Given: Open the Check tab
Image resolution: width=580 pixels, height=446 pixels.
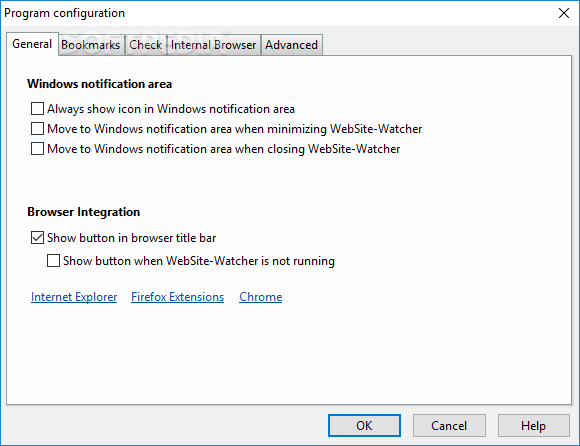Looking at the screenshot, I should (146, 45).
